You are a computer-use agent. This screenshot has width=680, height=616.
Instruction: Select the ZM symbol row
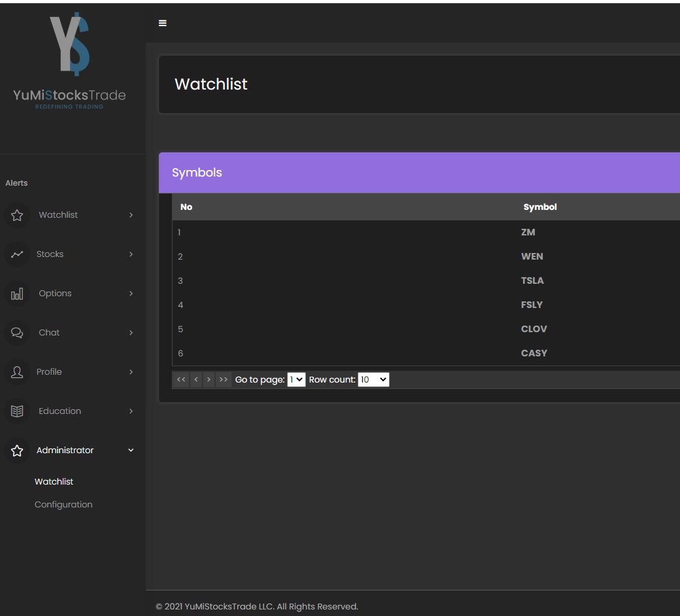click(x=426, y=232)
